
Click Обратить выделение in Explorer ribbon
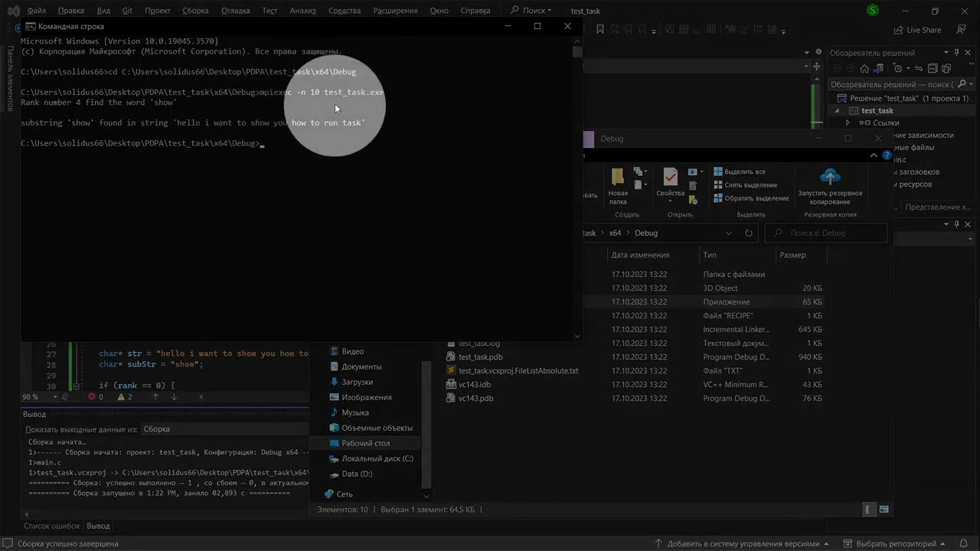751,198
